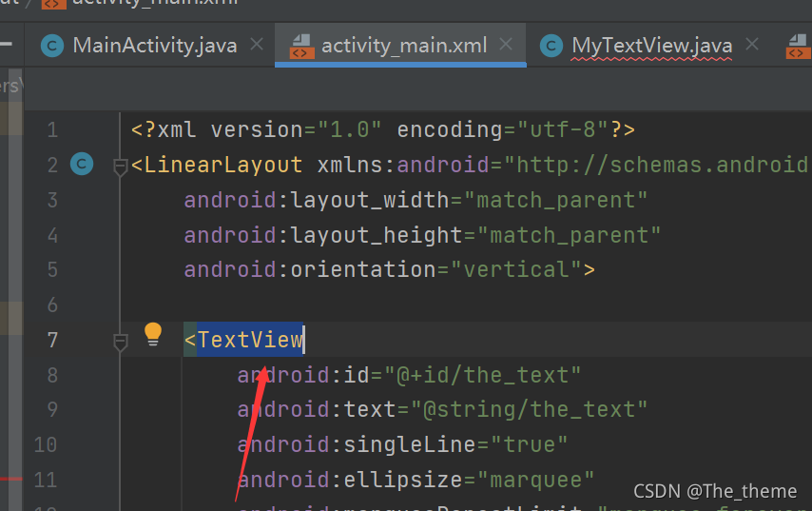Click line number 10 in the gutter
The width and height of the screenshot is (812, 511).
pos(46,444)
